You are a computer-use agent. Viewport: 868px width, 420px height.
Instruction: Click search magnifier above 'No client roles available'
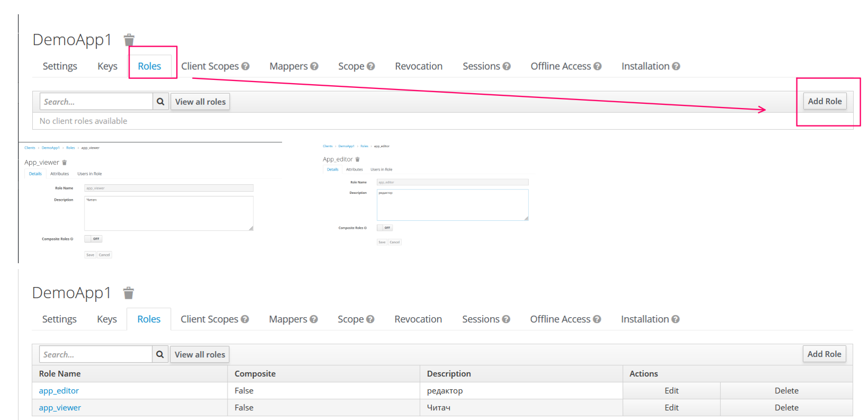click(x=160, y=102)
